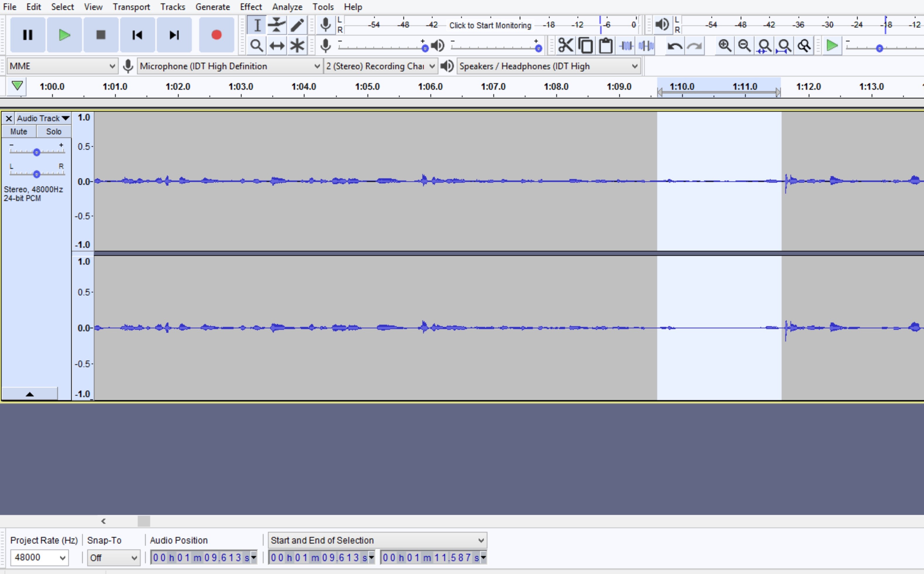Open the Analyze menu
924x574 pixels.
[x=287, y=7]
